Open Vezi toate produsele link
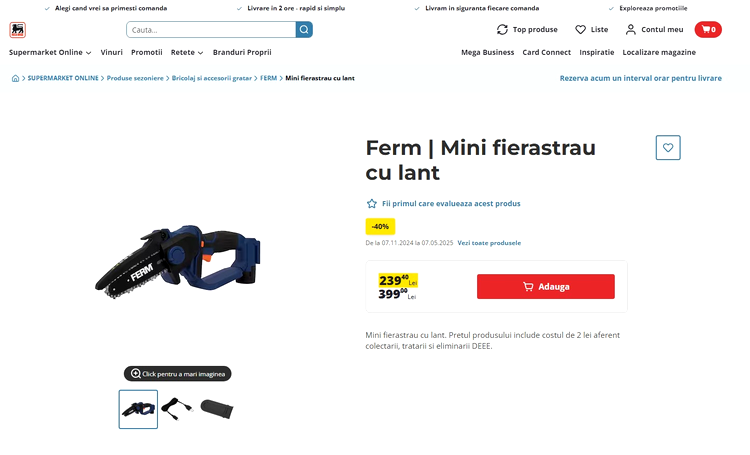Viewport: 750px width, 455px height. [x=489, y=243]
